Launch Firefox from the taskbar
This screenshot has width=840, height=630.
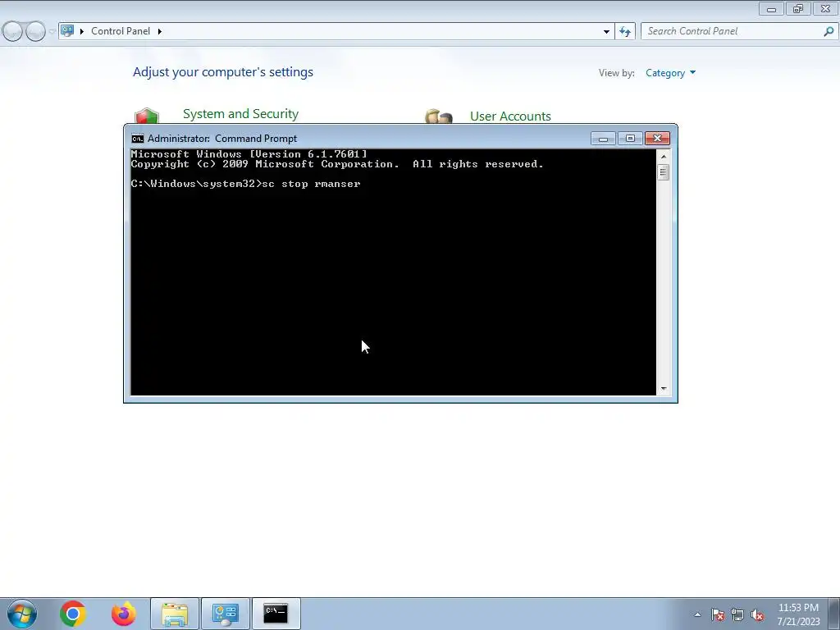point(123,614)
